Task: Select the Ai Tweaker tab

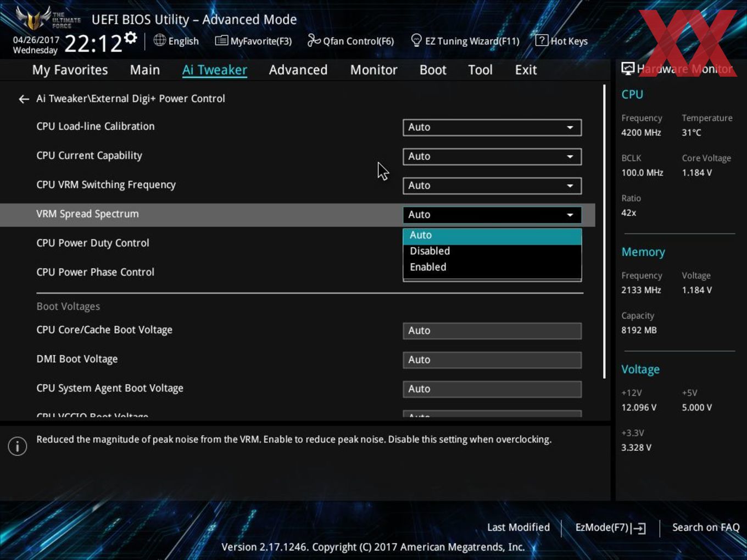Action: [x=215, y=70]
